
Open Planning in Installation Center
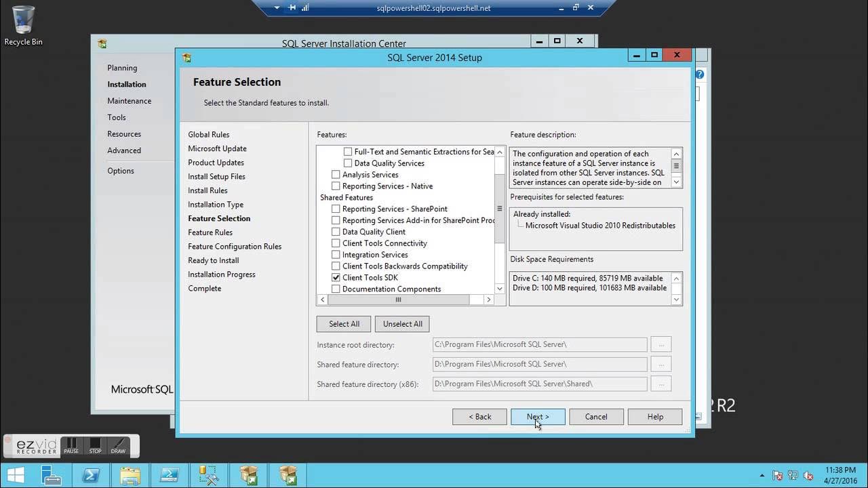122,68
